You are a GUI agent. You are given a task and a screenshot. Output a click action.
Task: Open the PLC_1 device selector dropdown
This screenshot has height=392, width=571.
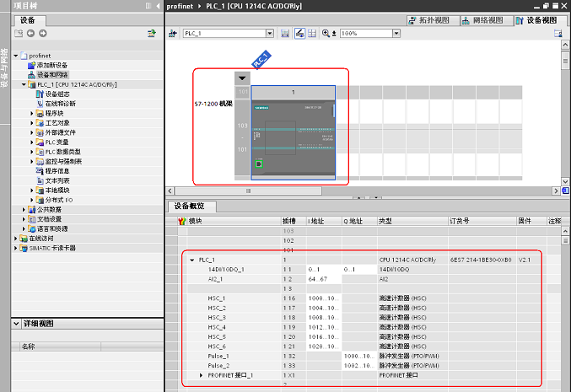(x=270, y=34)
